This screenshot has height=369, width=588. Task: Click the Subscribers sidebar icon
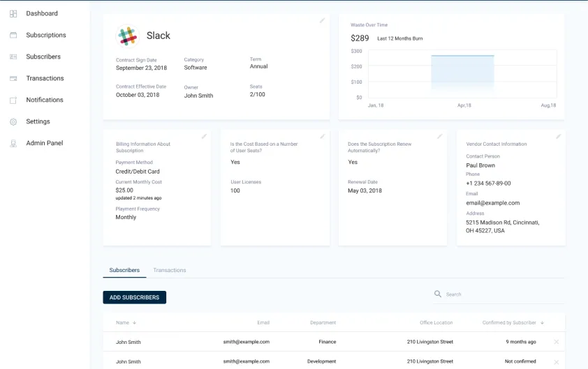[x=13, y=57]
